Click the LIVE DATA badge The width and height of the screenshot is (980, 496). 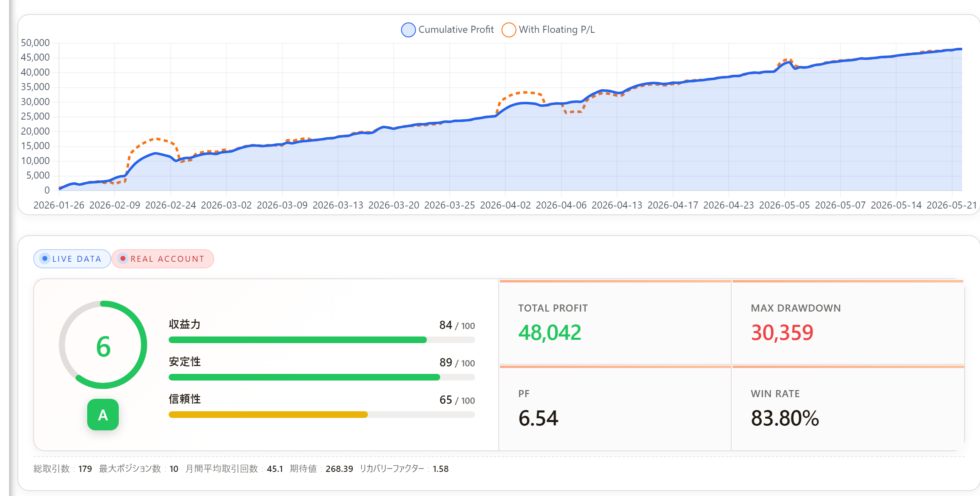click(72, 259)
